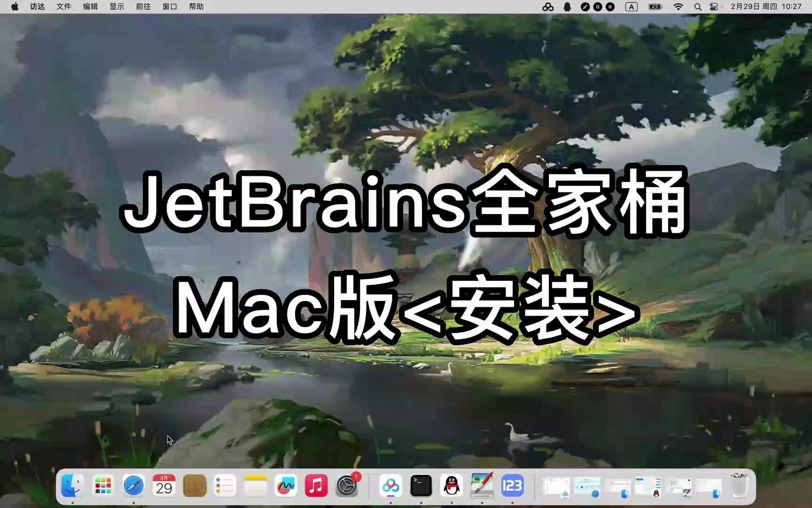Restore minimized Safari window thumbnail
This screenshot has width=812, height=508.
coord(587,487)
